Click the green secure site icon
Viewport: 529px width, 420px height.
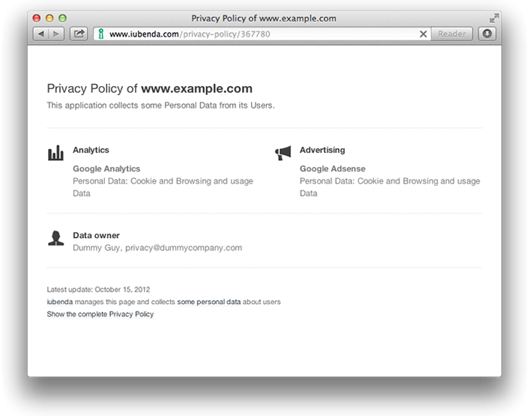[x=100, y=34]
